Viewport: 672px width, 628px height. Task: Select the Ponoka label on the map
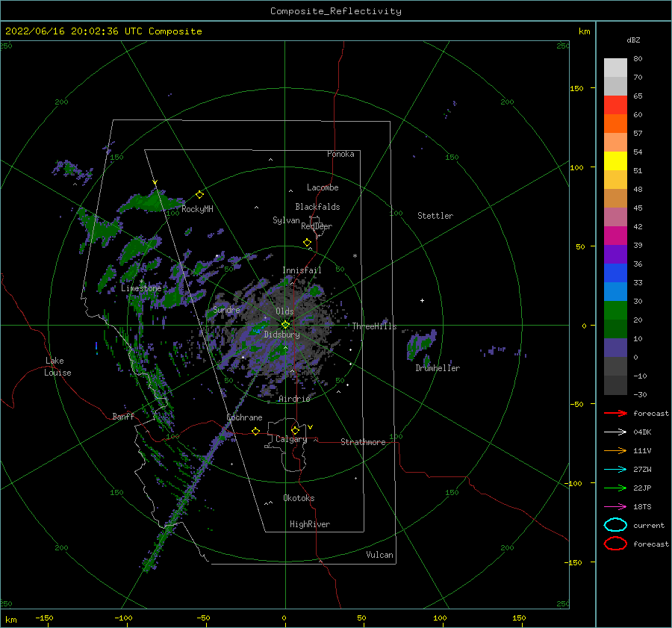(x=340, y=154)
